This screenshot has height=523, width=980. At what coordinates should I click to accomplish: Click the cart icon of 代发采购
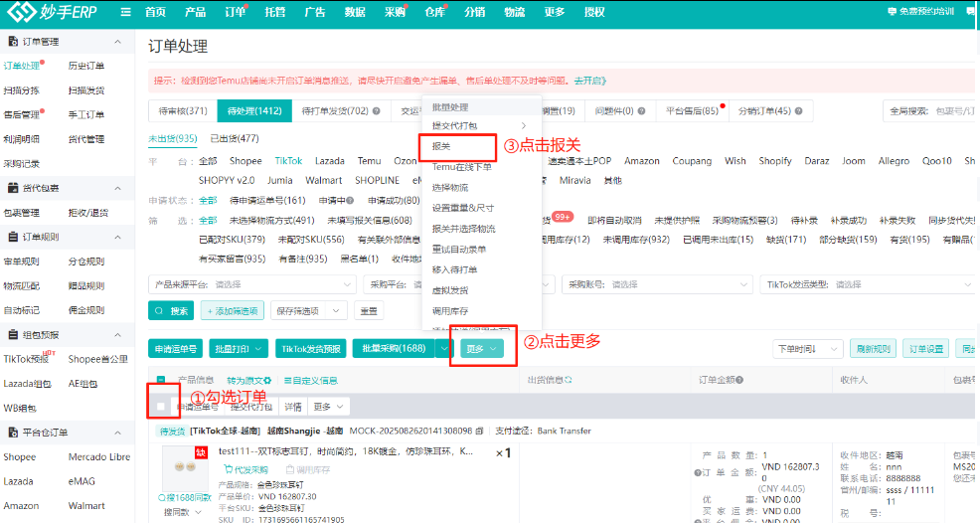tap(229, 470)
